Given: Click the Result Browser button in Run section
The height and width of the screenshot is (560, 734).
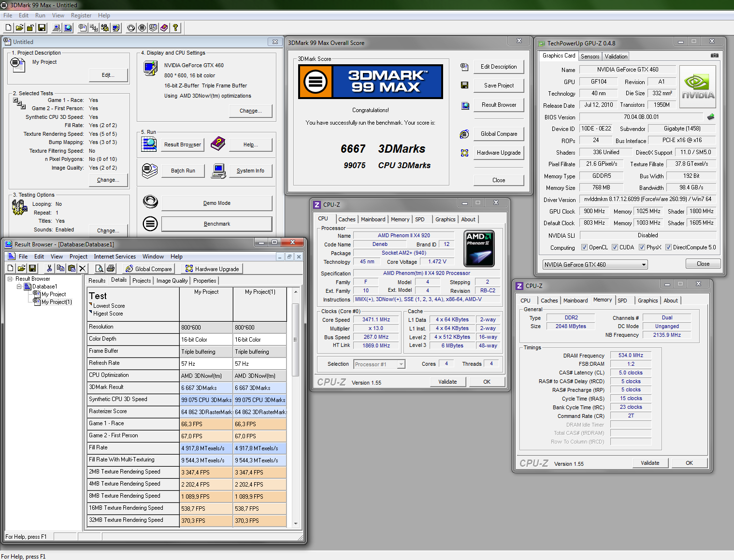Looking at the screenshot, I should click(x=183, y=144).
